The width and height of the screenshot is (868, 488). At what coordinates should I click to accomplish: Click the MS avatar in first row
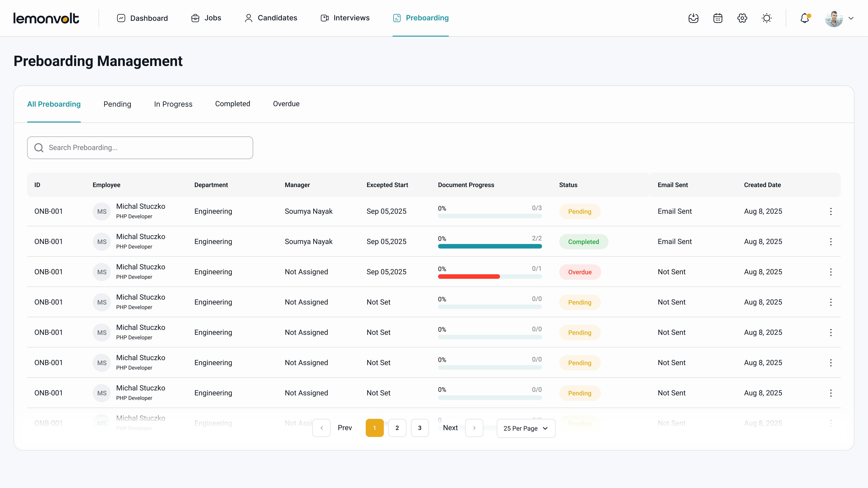[x=102, y=211]
